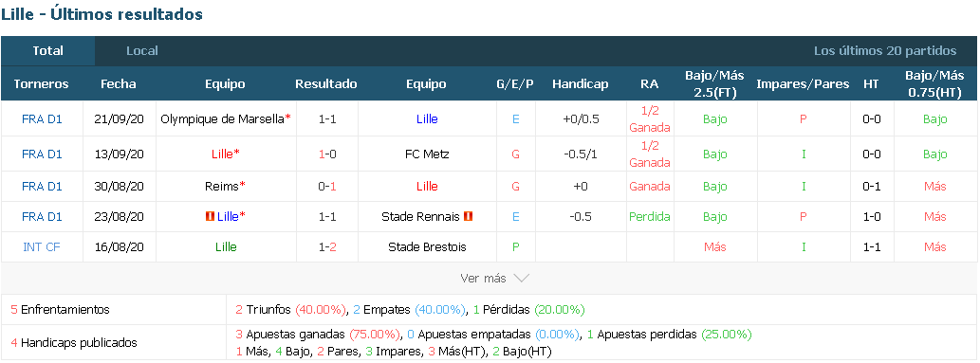
Task: Click the red card icon before Lille
Action: tap(211, 216)
